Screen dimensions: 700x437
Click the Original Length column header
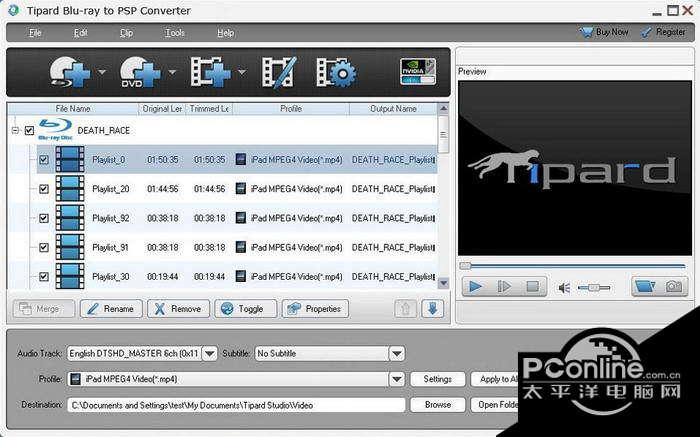pos(162,108)
